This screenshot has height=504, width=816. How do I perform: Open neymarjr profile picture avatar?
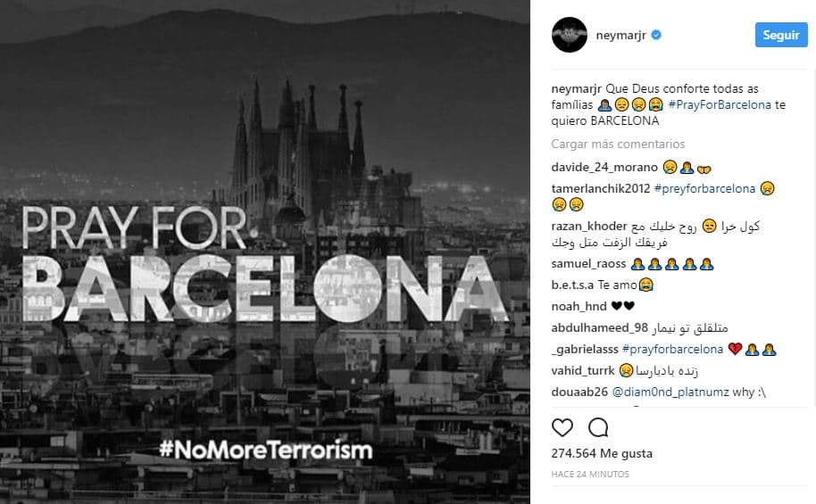570,36
